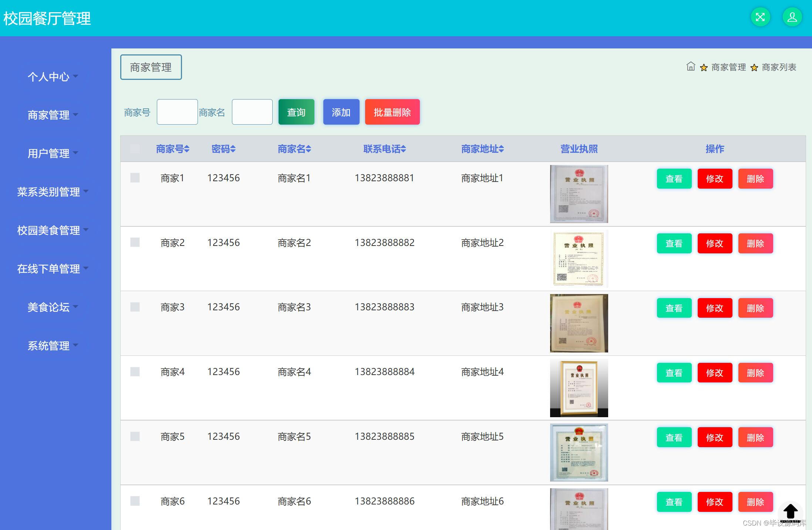Viewport: 812px width, 530px height.
Task: Select the checkbox for 商家4 row
Action: click(x=135, y=372)
